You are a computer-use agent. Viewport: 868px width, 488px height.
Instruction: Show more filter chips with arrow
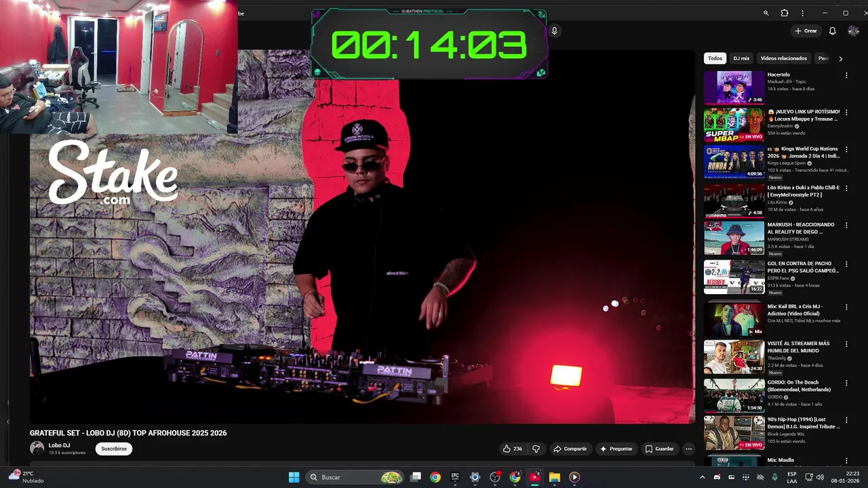(x=840, y=59)
